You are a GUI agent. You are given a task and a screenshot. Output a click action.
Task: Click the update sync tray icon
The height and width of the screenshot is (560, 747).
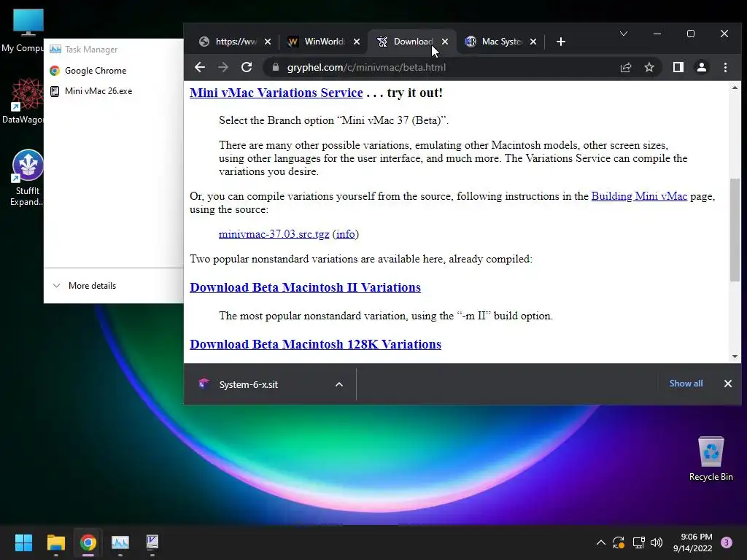(x=619, y=542)
